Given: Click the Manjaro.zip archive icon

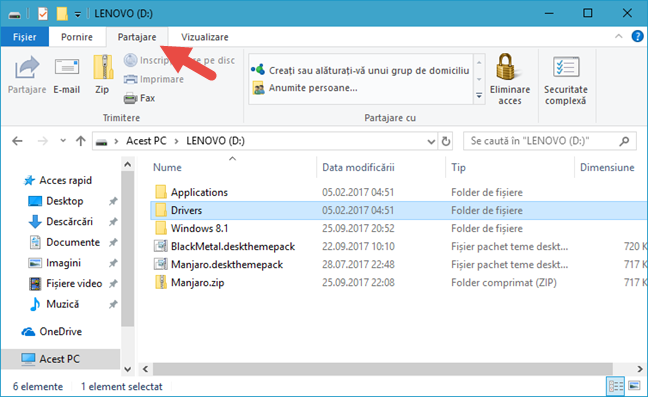Looking at the screenshot, I should [x=160, y=283].
